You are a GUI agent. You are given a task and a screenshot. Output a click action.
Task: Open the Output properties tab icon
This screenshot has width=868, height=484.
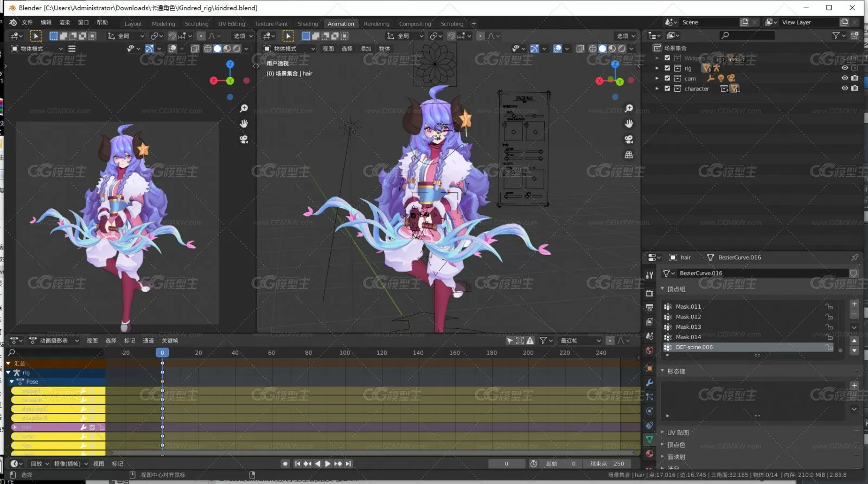pos(649,308)
